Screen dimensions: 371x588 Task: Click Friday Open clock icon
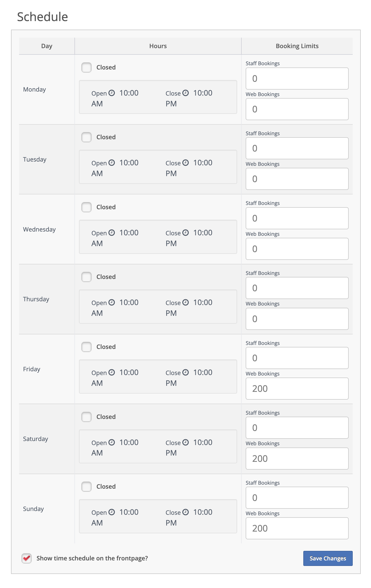click(x=112, y=373)
